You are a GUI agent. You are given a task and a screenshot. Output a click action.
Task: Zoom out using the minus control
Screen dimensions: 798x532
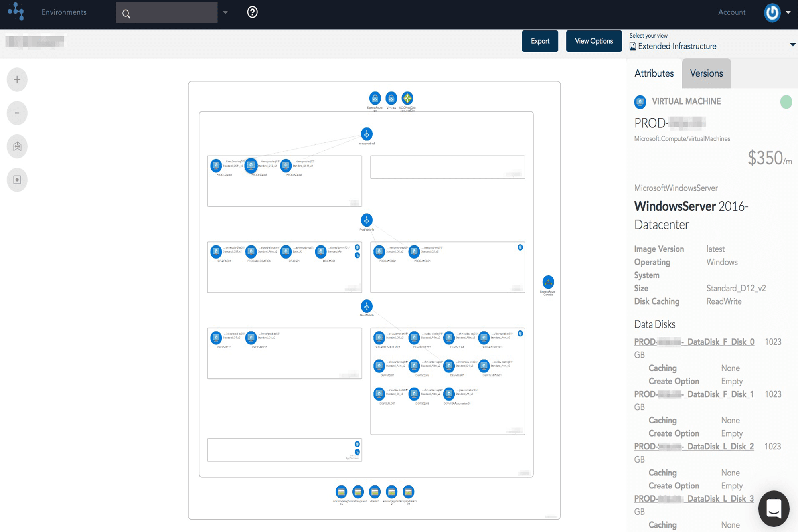17,113
